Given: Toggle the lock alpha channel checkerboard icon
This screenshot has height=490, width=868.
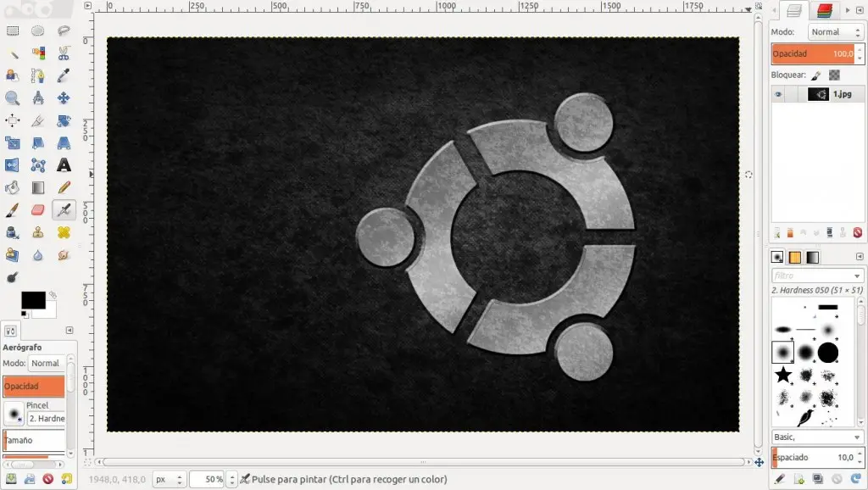Looking at the screenshot, I should click(834, 75).
